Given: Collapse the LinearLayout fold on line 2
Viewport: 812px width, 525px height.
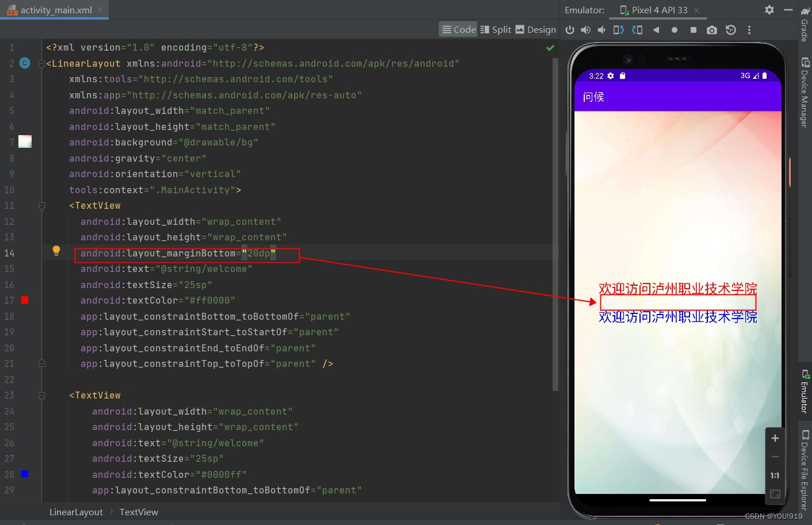Looking at the screenshot, I should point(41,64).
